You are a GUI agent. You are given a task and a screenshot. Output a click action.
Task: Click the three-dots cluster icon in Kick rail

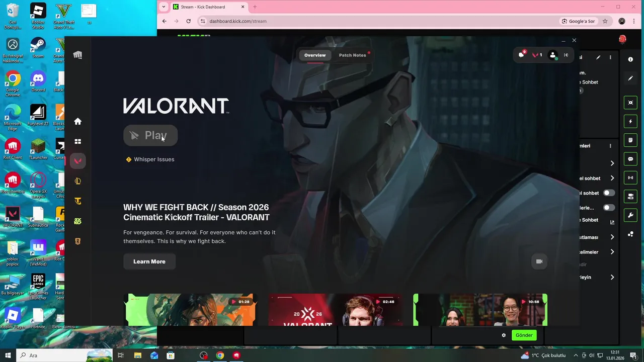pos(630,234)
